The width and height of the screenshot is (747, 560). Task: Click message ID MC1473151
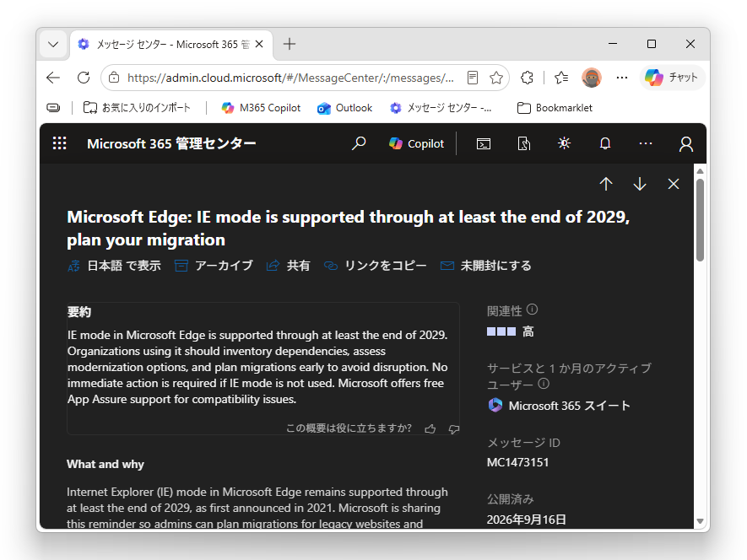(x=518, y=462)
